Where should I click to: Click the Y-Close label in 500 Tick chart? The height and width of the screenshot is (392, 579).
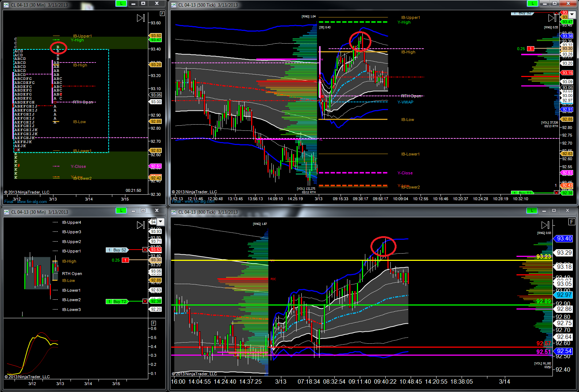pos(405,173)
